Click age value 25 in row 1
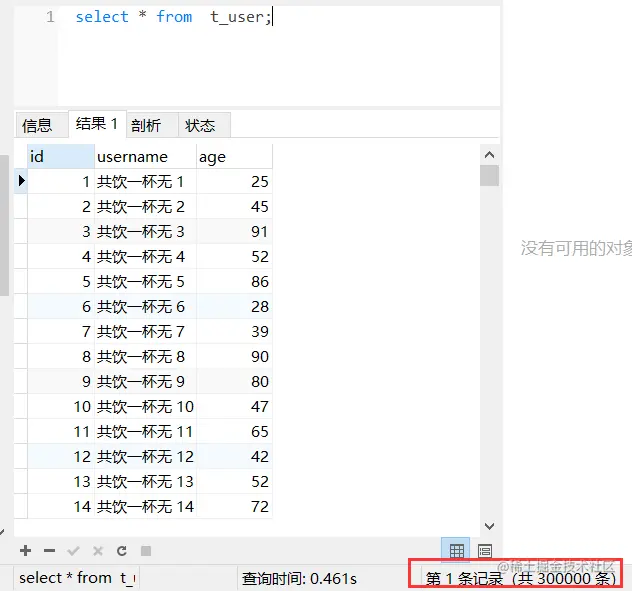632x591 pixels. [x=235, y=181]
